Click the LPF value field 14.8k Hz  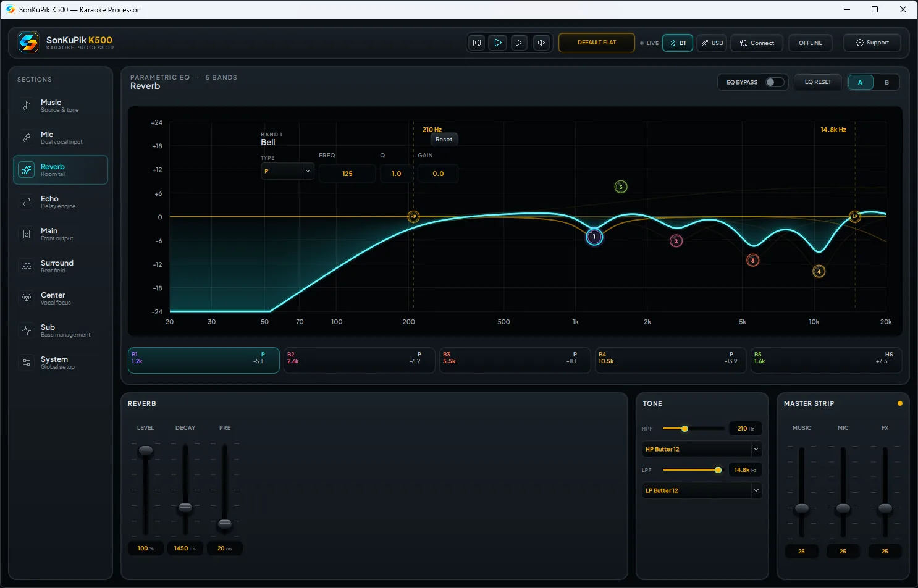coord(746,470)
